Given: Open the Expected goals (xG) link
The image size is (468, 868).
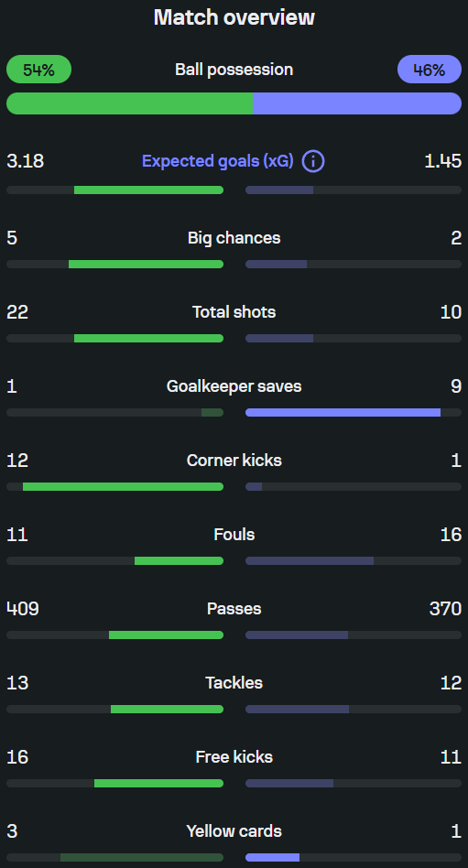Looking at the screenshot, I should click(218, 162).
